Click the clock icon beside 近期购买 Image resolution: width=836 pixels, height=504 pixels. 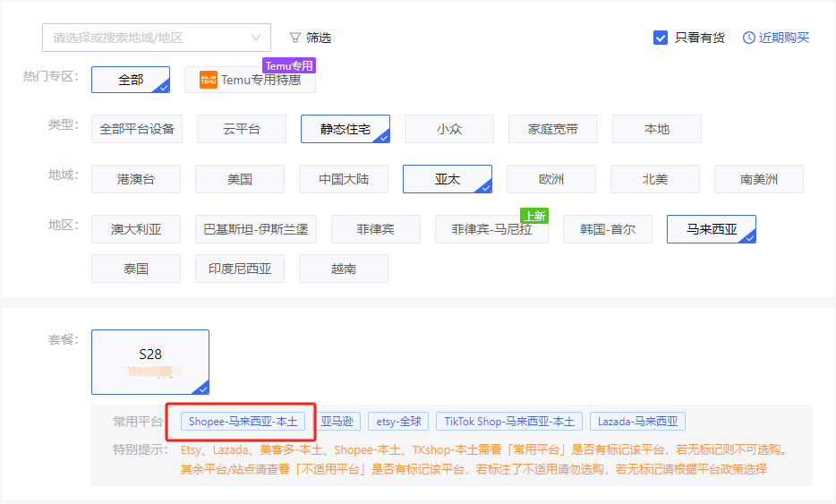pos(748,38)
